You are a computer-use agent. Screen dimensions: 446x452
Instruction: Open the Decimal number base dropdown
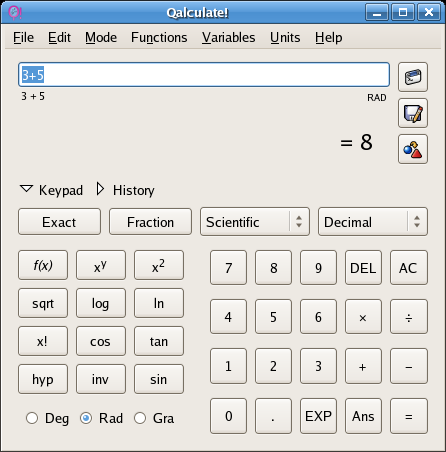point(373,222)
